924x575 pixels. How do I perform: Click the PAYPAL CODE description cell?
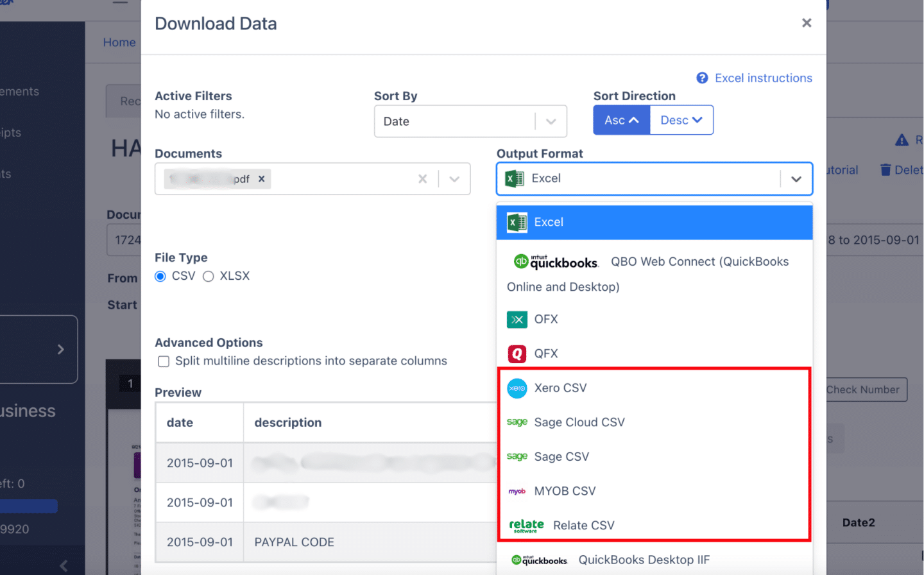click(x=370, y=542)
